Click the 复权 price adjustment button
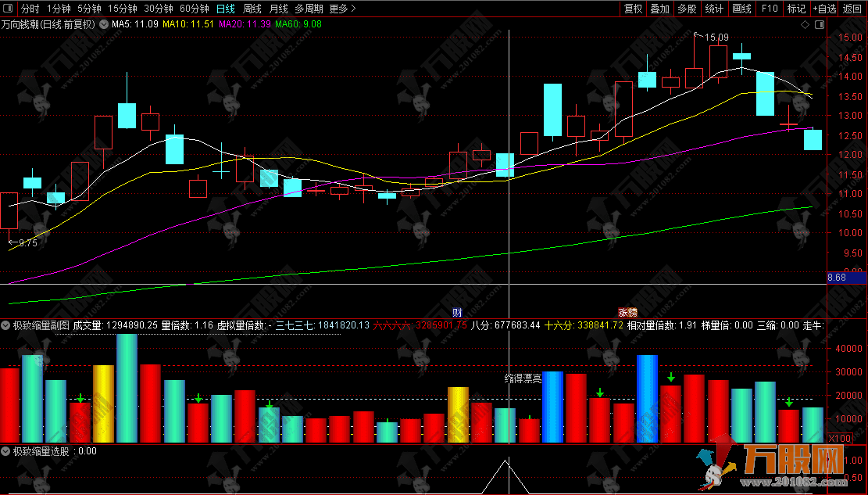The width and height of the screenshot is (868, 495). (x=633, y=9)
